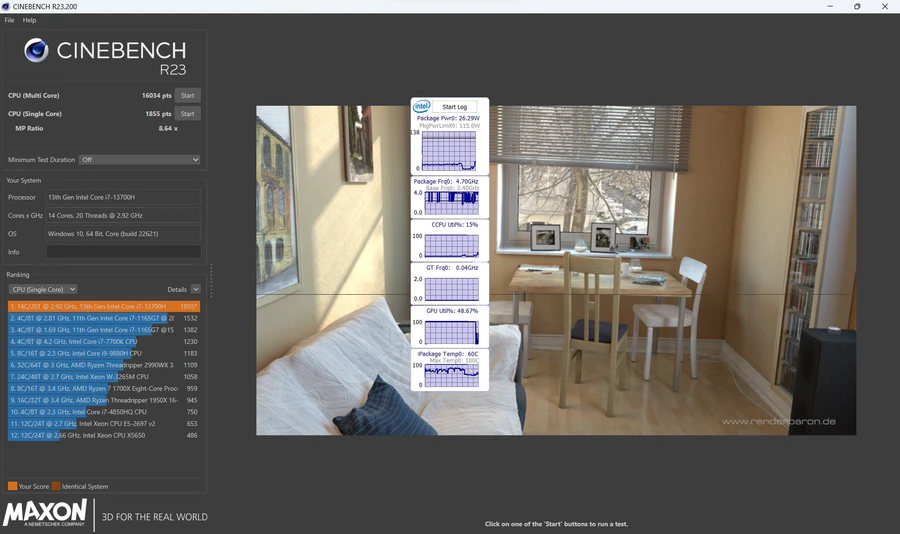This screenshot has height=534, width=900.
Task: Maximize or restore the Cinebench window
Action: 857,6
